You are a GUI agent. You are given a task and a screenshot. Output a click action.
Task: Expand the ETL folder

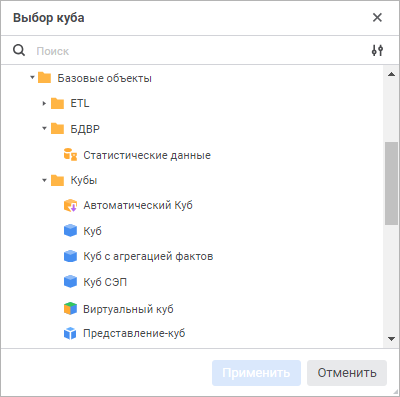click(x=44, y=103)
